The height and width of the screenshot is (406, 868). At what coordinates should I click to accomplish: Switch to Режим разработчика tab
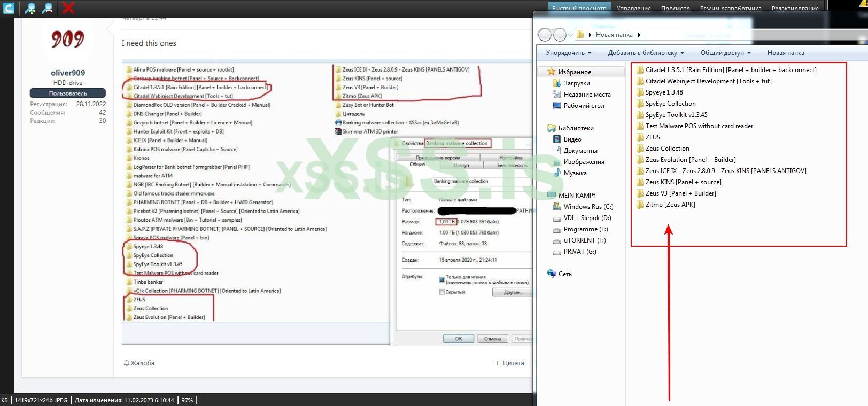pos(731,8)
